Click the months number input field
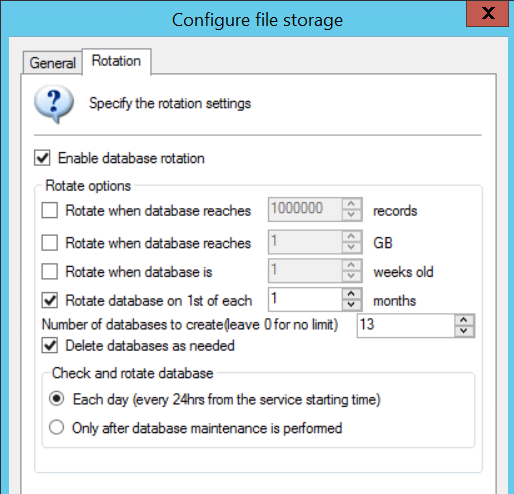This screenshot has height=494, width=514. [x=306, y=299]
